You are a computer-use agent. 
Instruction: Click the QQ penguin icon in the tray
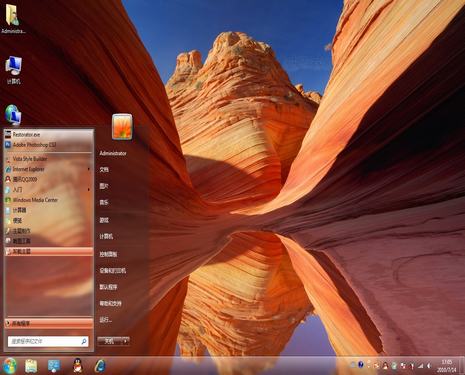[385, 365]
